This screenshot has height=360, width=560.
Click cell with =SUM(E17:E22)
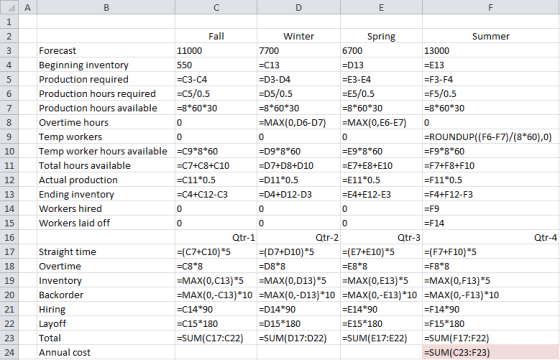click(x=381, y=338)
